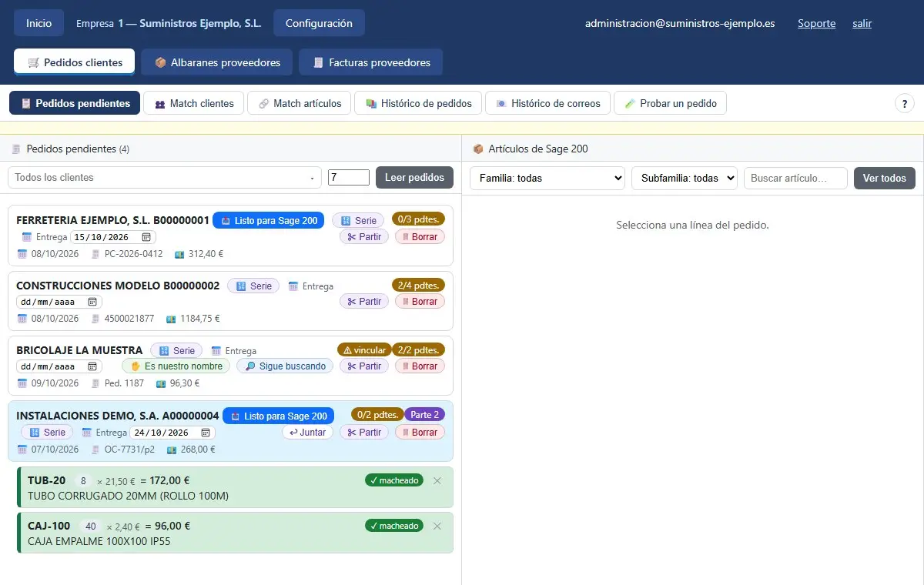Image resolution: width=924 pixels, height=585 pixels.
Task: Select order number PC-2026-0412 text
Action: point(134,253)
